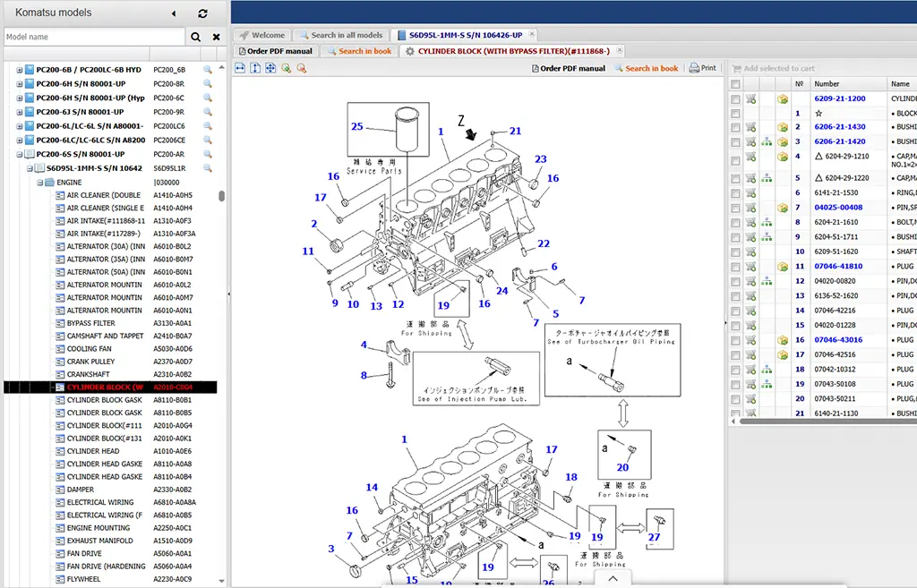
Task: Open part number 07046-41810 link
Action: click(838, 266)
